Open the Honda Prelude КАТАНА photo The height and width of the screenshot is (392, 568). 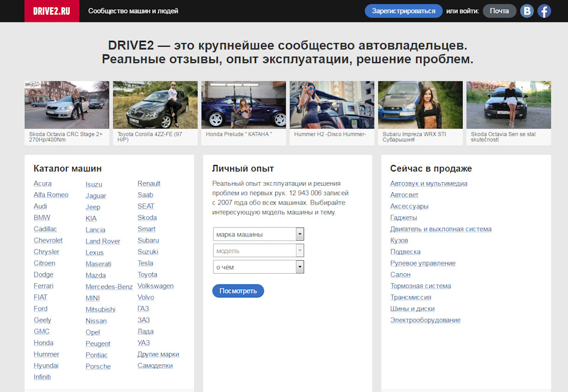coord(243,105)
